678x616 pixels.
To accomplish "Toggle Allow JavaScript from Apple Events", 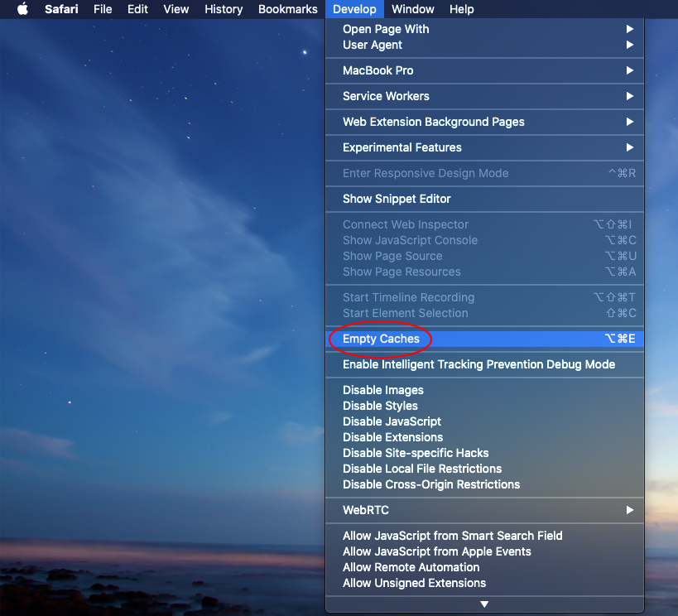I will click(485, 551).
